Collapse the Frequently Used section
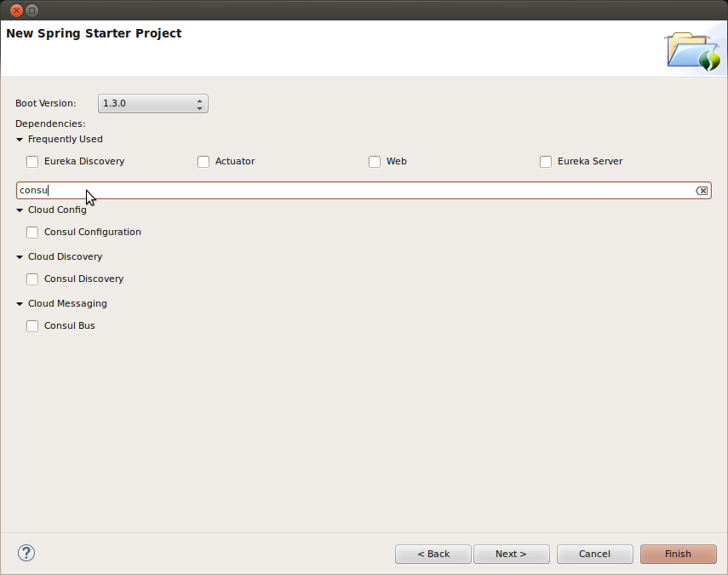This screenshot has width=728, height=575. (20, 140)
